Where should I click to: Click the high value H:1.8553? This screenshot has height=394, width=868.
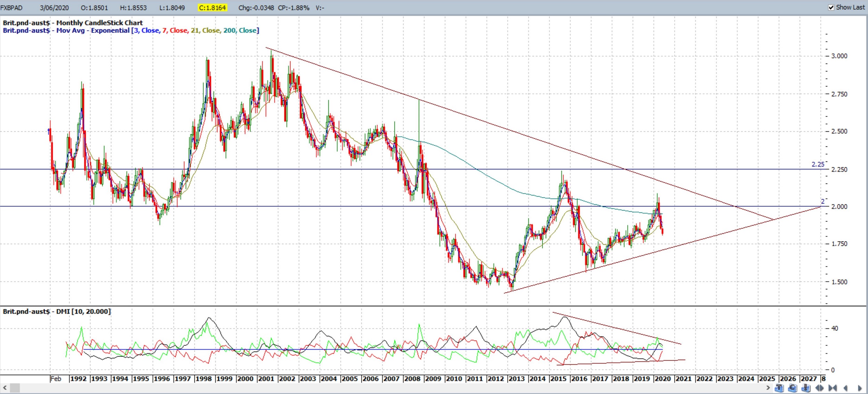click(133, 8)
